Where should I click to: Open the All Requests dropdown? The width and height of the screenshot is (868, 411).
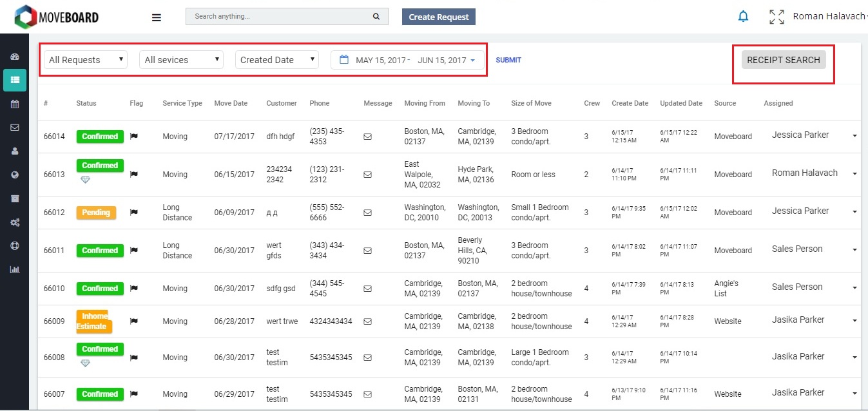pyautogui.click(x=84, y=59)
